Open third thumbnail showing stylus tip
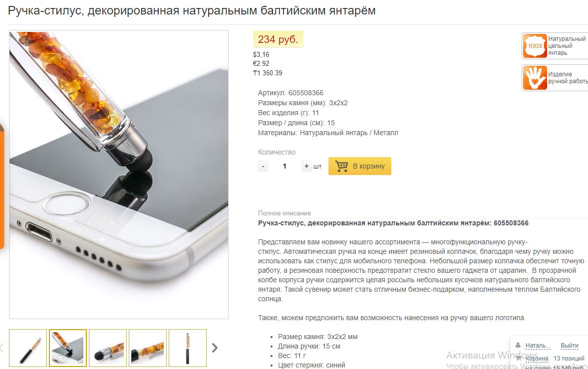The image size is (588, 369). 108,348
